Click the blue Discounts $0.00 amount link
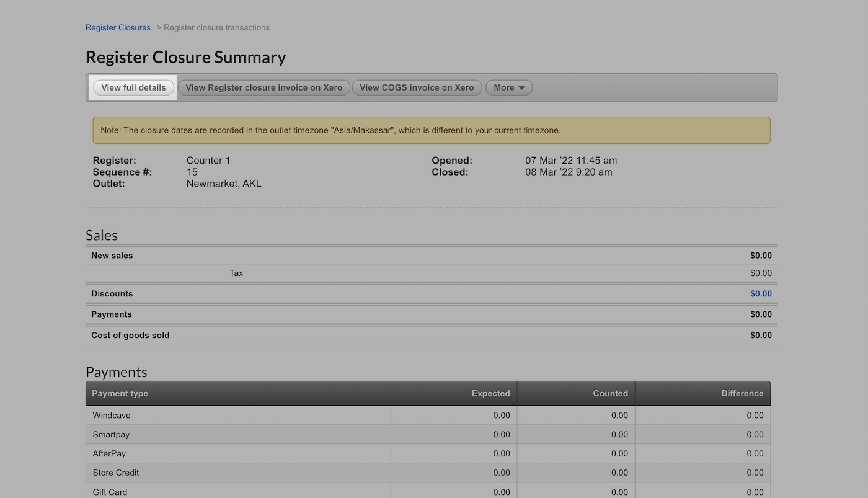868x498 pixels. click(x=761, y=294)
